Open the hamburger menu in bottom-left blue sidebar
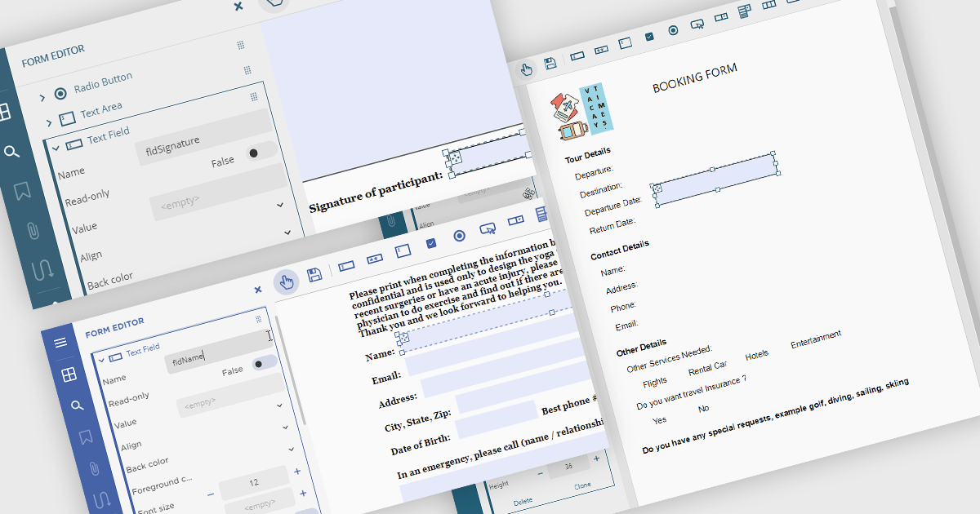This screenshot has width=980, height=514. point(60,343)
